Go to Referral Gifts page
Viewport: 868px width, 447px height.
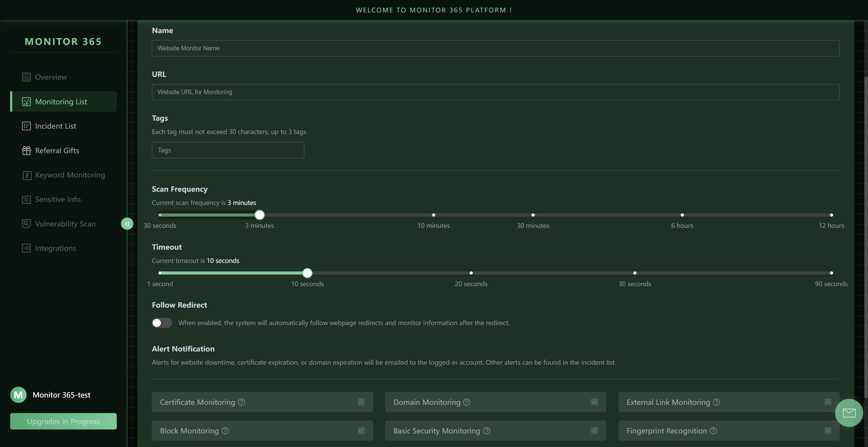(63, 151)
